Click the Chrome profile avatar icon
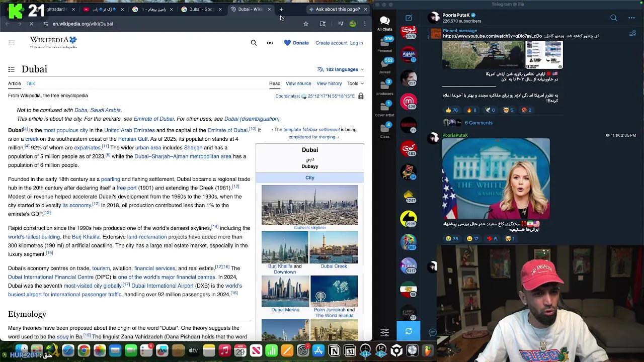The height and width of the screenshot is (362, 644). click(x=353, y=24)
